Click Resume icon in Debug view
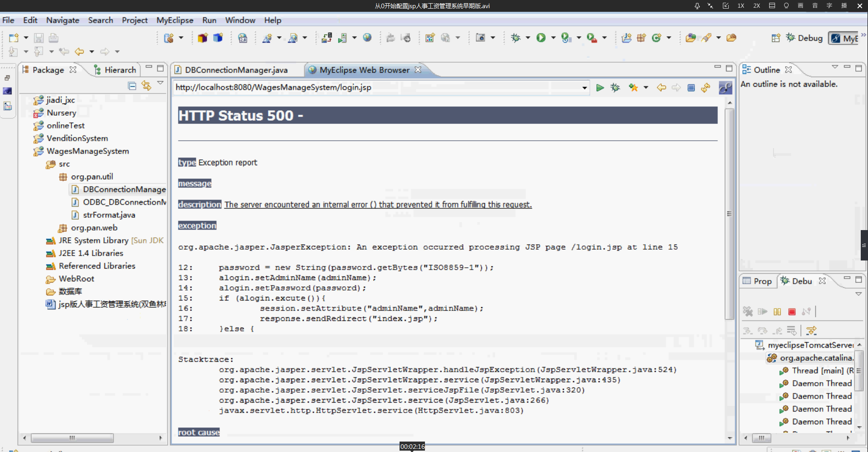868x452 pixels. pyautogui.click(x=762, y=312)
